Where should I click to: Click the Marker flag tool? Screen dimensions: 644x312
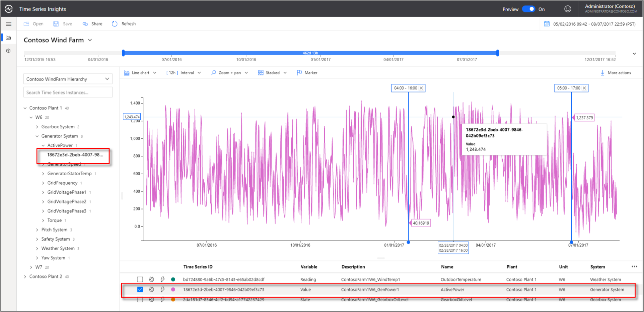coord(307,72)
